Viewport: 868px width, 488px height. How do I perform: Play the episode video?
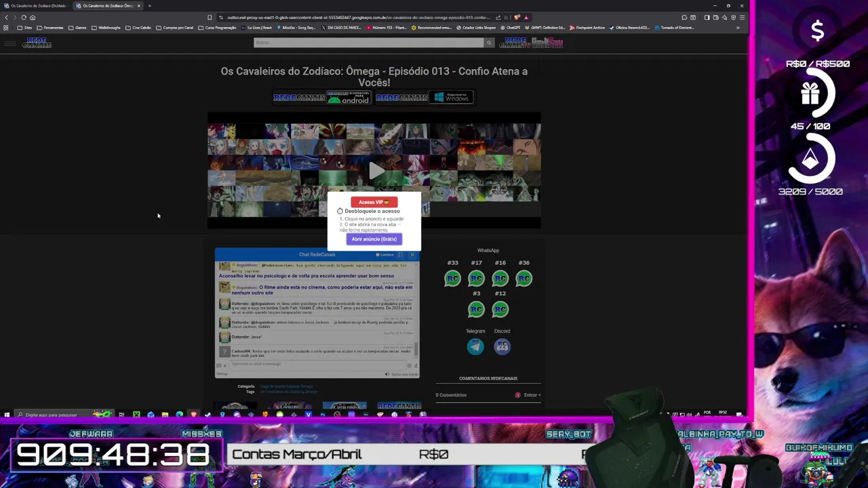[375, 171]
